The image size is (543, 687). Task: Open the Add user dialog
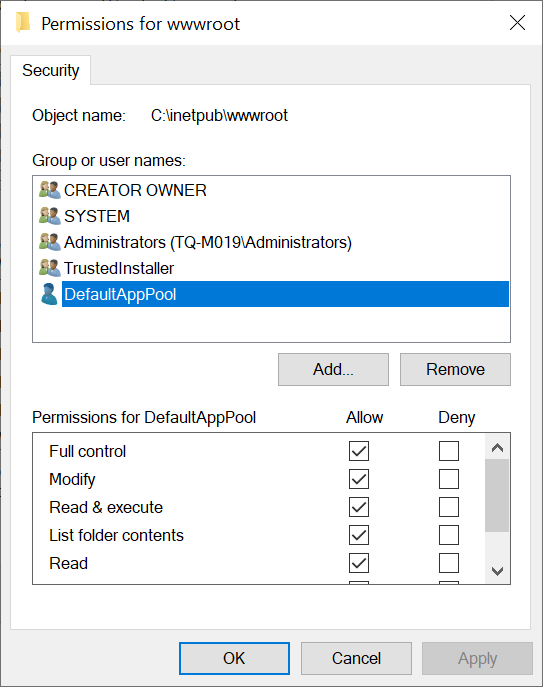point(333,369)
